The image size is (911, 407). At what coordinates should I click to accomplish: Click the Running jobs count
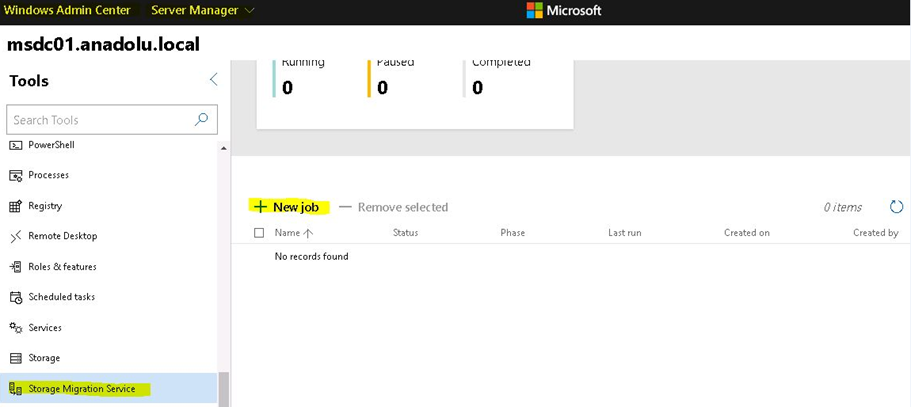[287, 88]
